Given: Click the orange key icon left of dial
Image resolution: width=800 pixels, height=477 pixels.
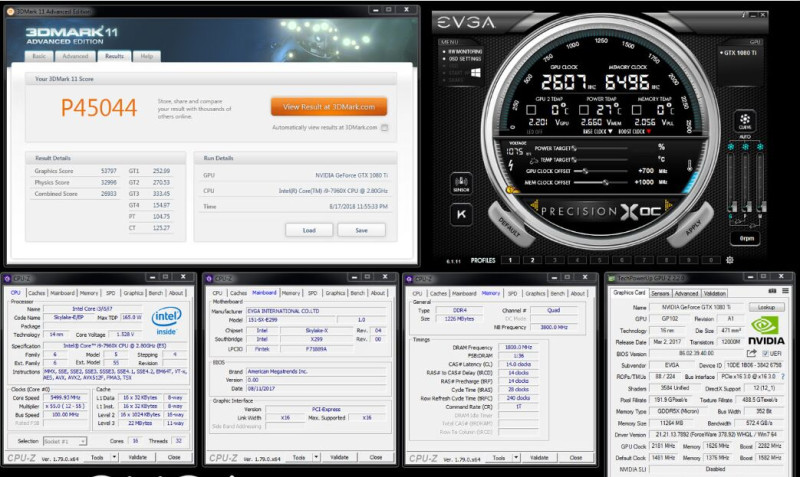Looking at the screenshot, I should pyautogui.click(x=511, y=191).
